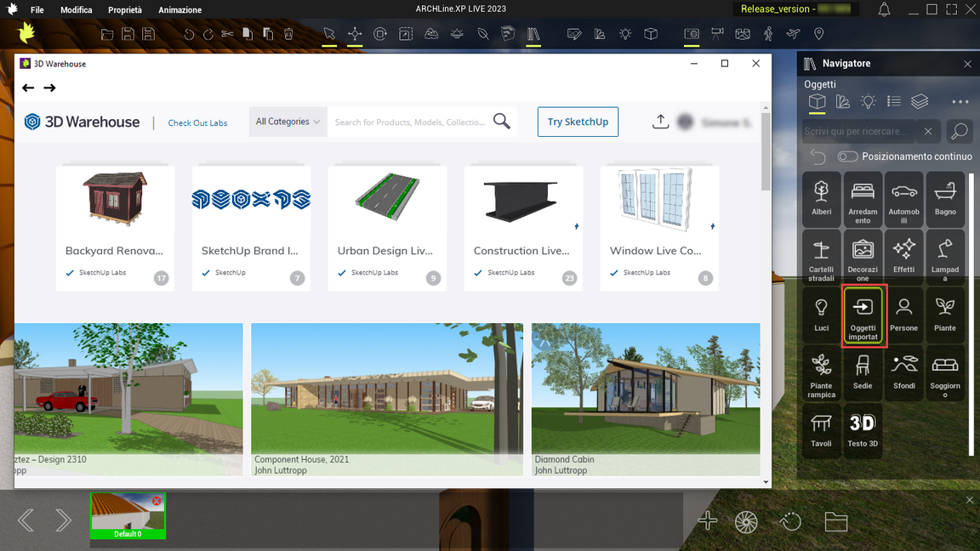The image size is (980, 551).
Task: Switch to the layers tab in Navigatore
Action: (920, 102)
